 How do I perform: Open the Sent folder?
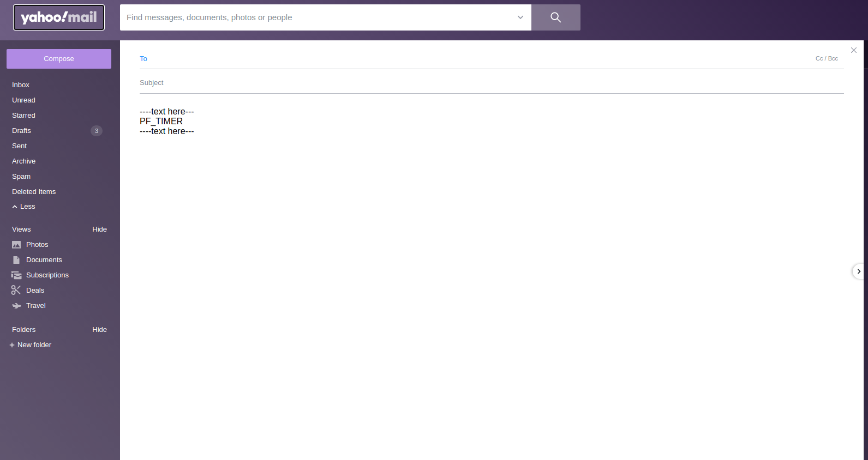point(19,146)
